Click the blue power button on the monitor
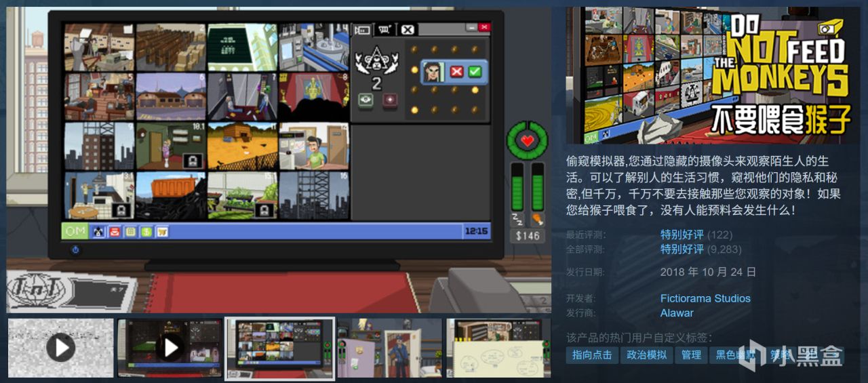 75,249
